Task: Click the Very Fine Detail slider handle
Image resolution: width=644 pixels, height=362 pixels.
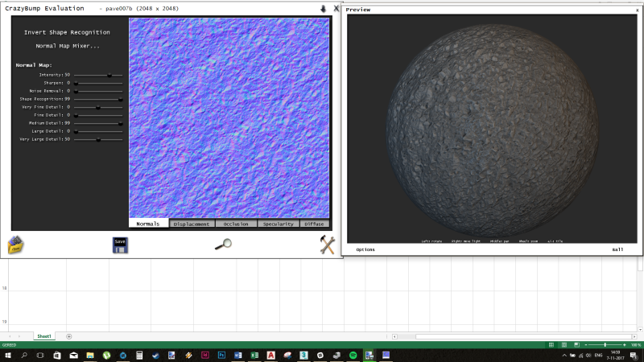Action: (x=98, y=107)
